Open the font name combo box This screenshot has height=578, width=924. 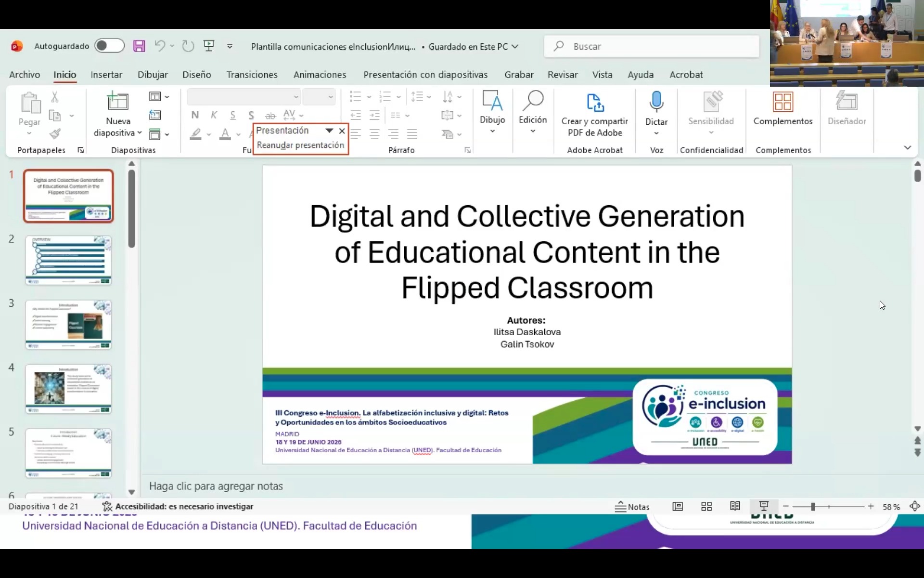click(x=244, y=97)
